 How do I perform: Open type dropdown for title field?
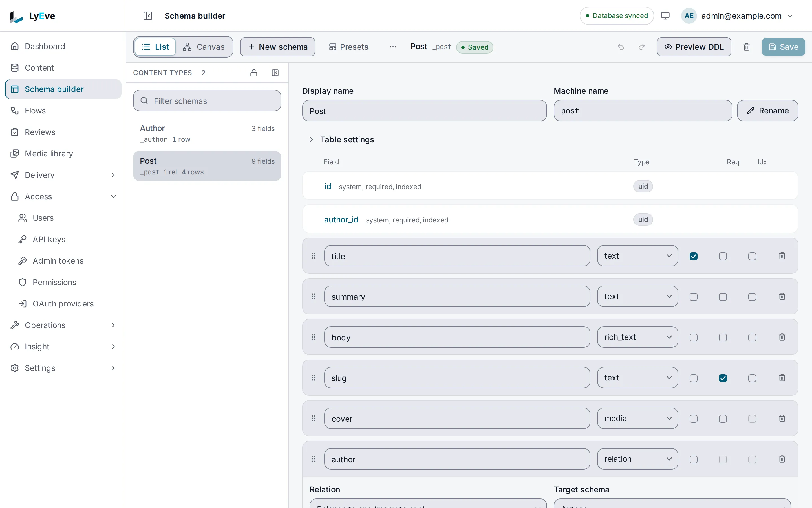[x=637, y=256]
